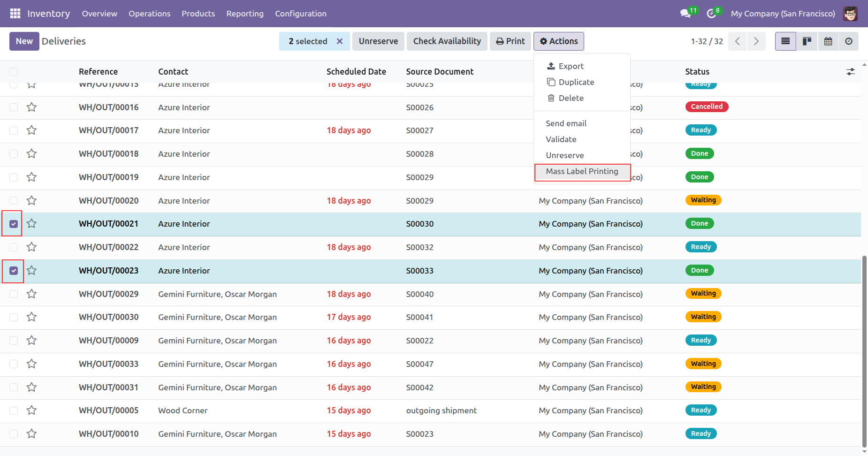Viewport: 868px width, 456px height.
Task: Open the activities clock icon
Action: coord(711,14)
